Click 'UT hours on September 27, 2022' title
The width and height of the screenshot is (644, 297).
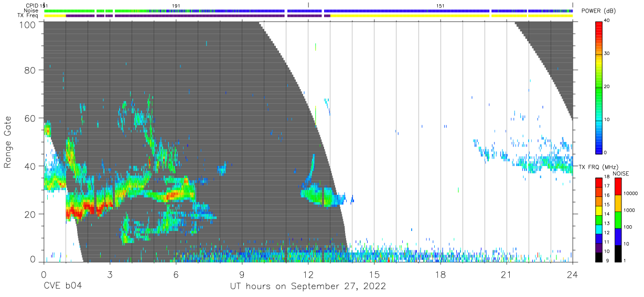click(308, 287)
